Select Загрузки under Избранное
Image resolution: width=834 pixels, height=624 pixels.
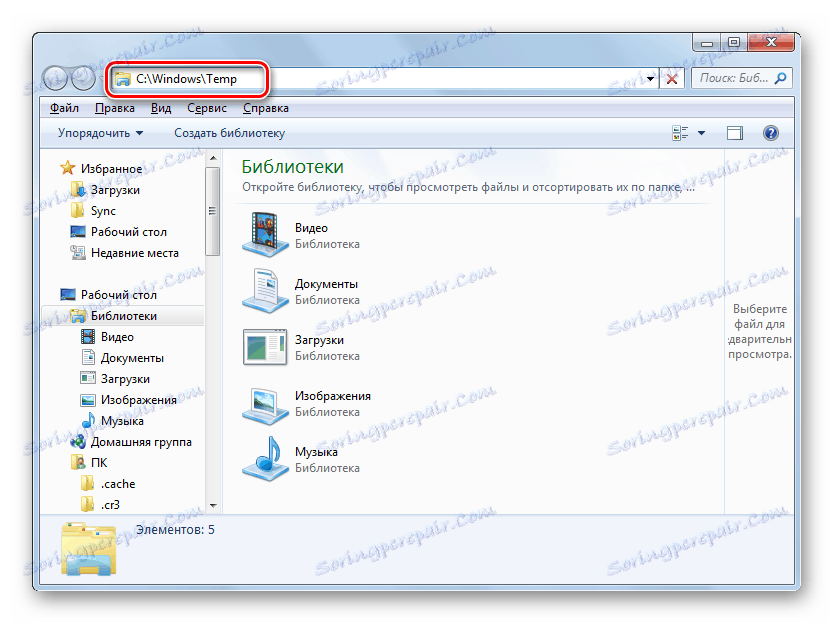click(x=115, y=190)
